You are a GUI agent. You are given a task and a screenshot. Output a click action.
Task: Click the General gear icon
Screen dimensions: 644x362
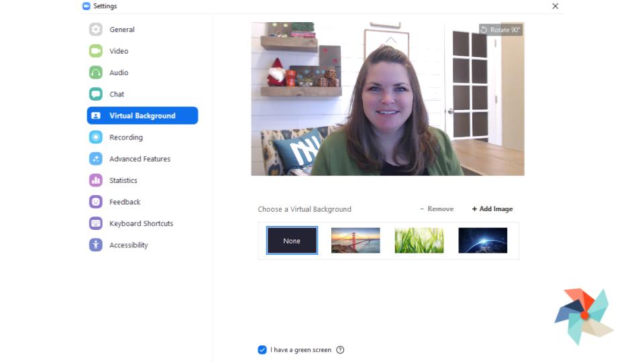coord(96,29)
